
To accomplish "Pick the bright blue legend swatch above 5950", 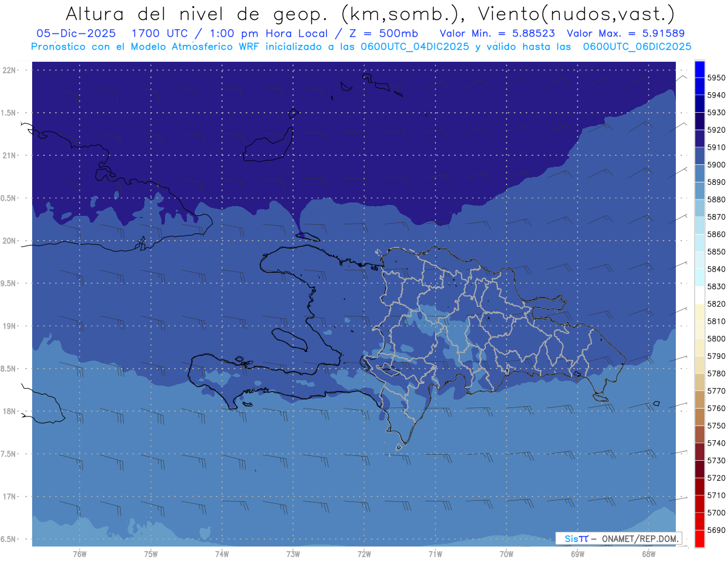I will point(699,69).
